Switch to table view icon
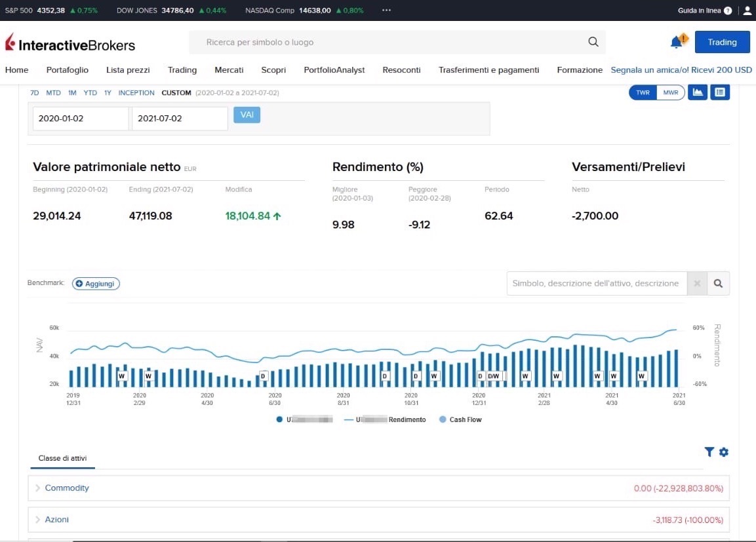This screenshot has width=756, height=542. (x=720, y=92)
